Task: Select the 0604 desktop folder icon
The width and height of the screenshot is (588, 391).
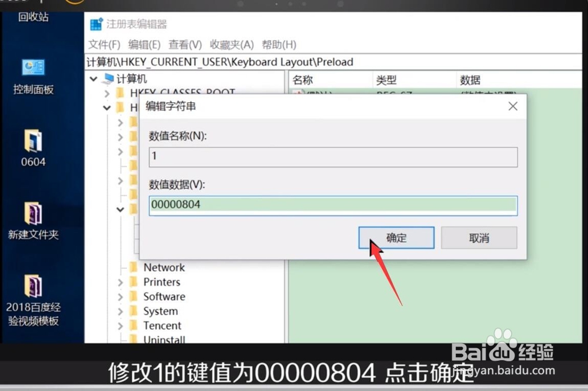Action: 34,148
